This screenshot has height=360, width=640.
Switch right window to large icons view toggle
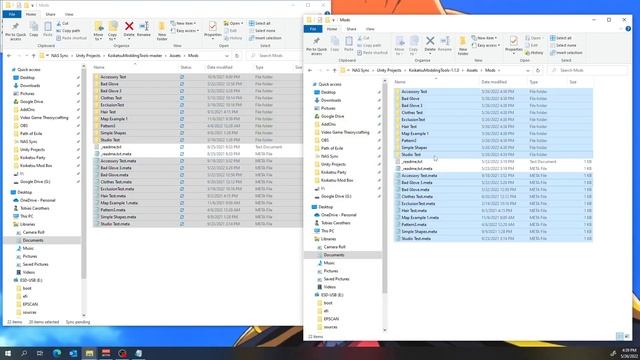coord(627,336)
